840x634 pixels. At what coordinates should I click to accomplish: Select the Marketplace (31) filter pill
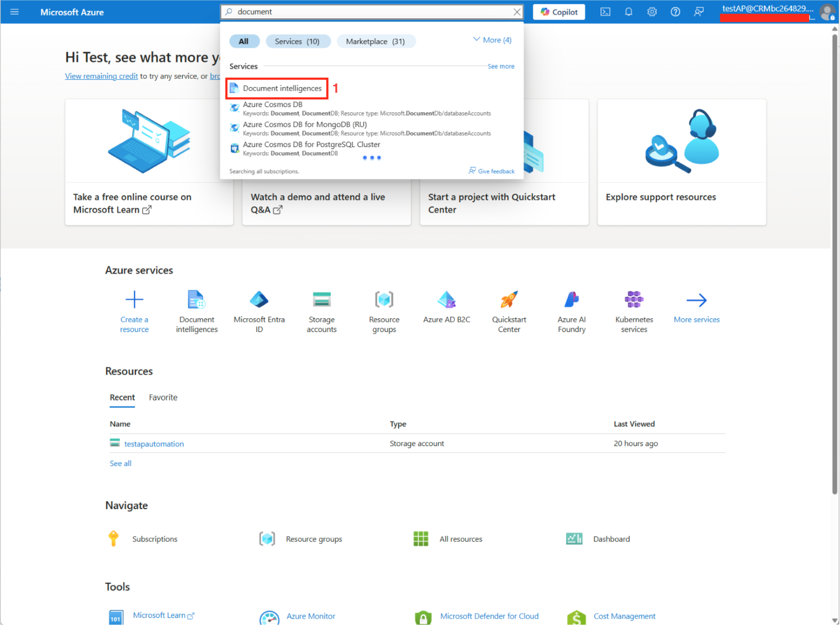coord(375,42)
